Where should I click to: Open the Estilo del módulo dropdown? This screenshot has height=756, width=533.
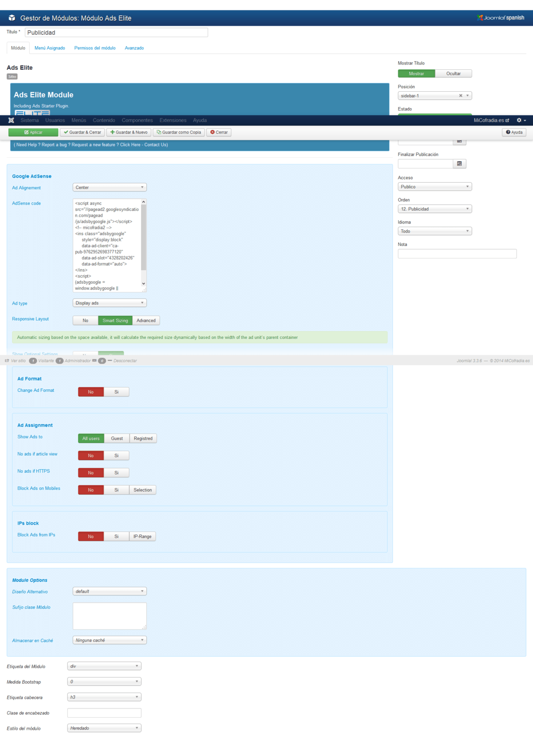(104, 728)
